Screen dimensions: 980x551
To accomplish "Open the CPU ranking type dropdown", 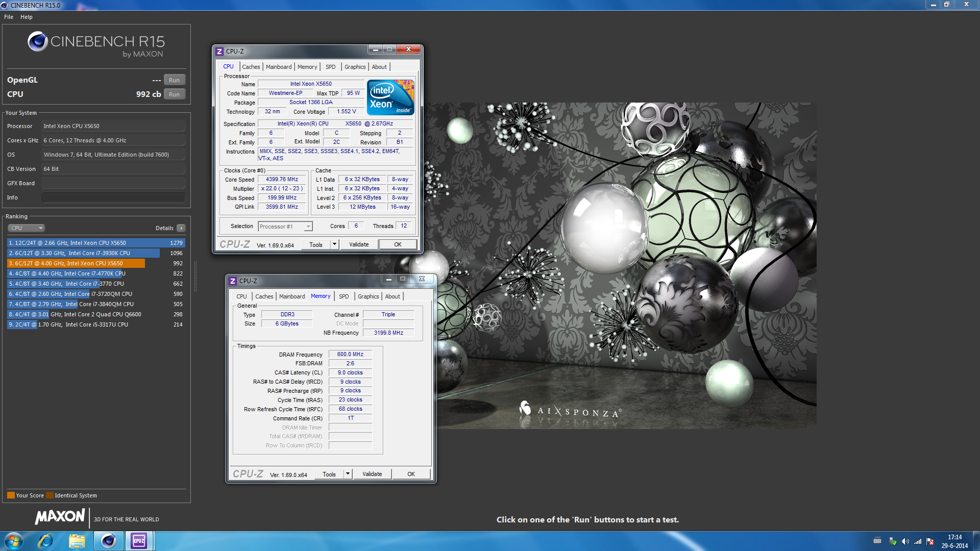I will tap(26, 228).
